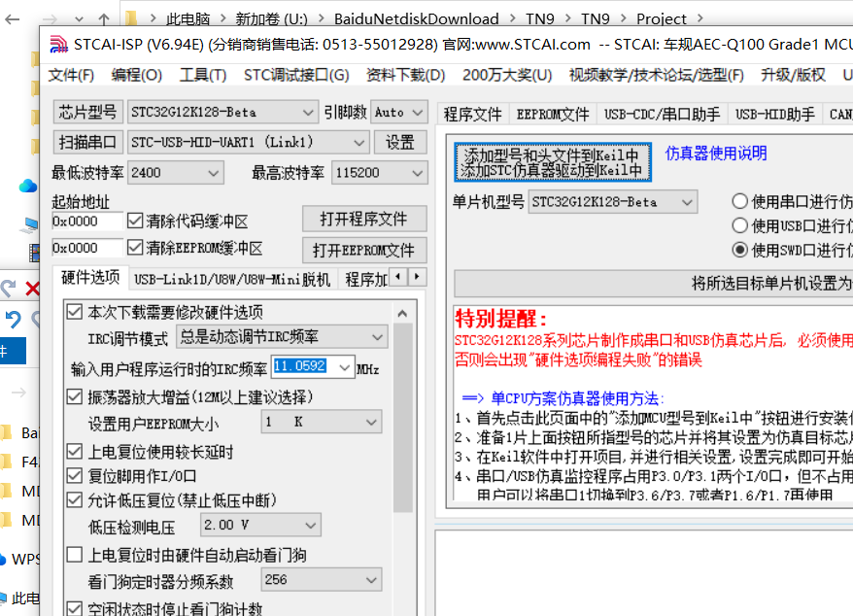
Task: Open IRC调节模式 dropdown
Action: coord(282,337)
